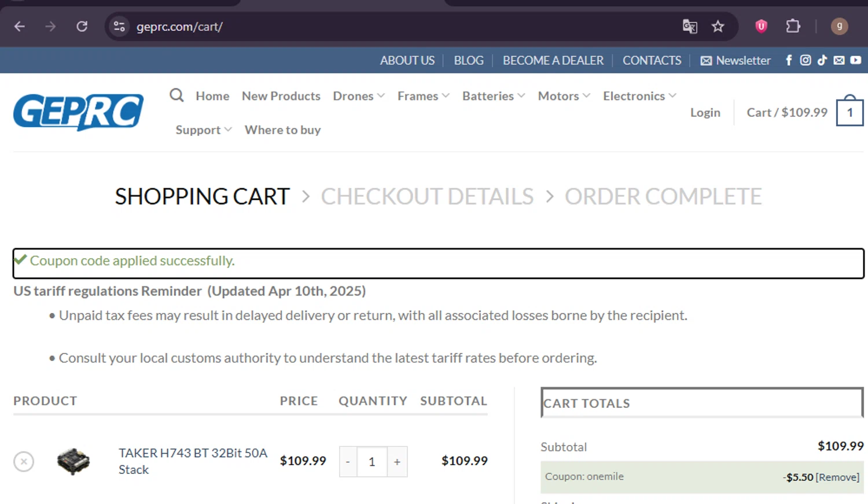This screenshot has width=868, height=504.
Task: Reload the page with the refresh icon
Action: [x=82, y=27]
